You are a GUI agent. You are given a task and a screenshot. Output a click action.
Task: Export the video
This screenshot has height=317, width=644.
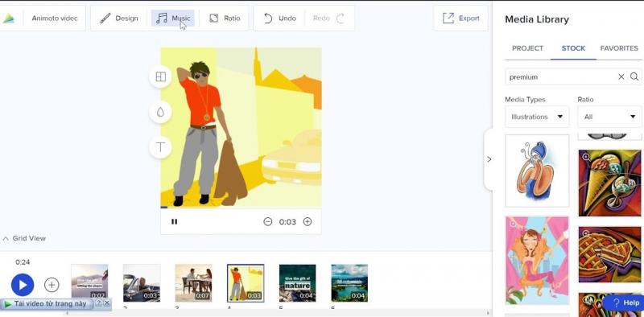click(460, 18)
